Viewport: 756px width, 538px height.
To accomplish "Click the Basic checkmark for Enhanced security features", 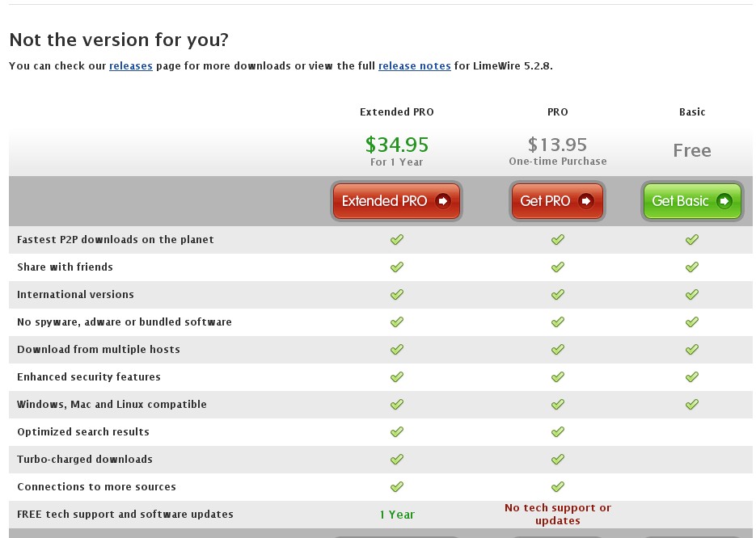I will click(692, 376).
